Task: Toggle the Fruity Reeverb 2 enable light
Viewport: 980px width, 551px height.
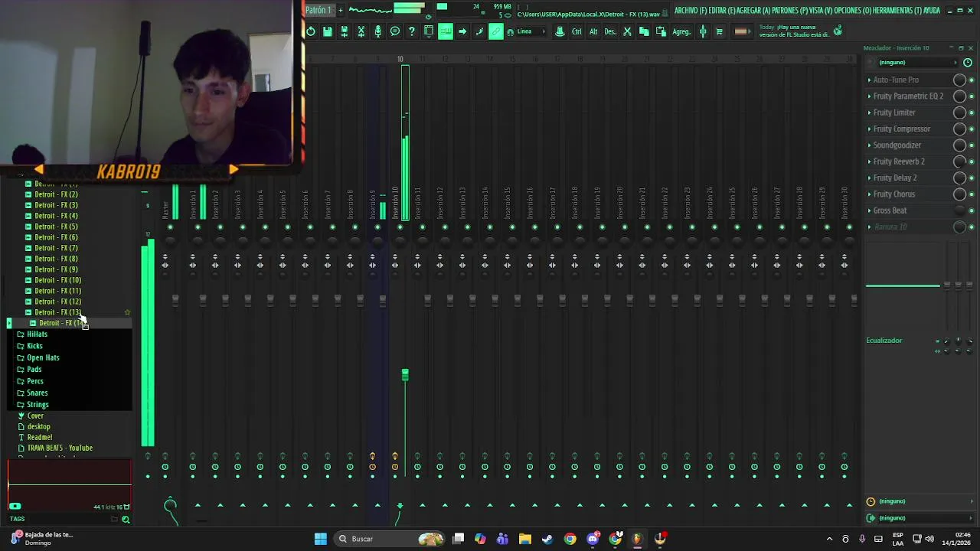Action: [972, 162]
